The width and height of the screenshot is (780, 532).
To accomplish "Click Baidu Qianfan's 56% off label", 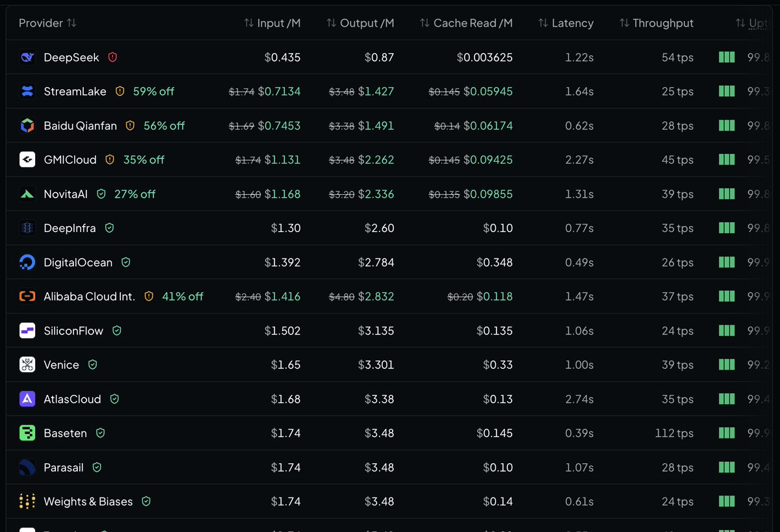I will (x=164, y=125).
